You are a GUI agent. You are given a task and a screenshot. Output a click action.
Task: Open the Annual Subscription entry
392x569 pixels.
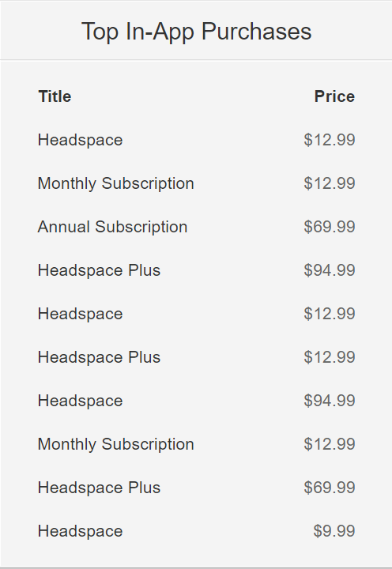[x=112, y=227]
